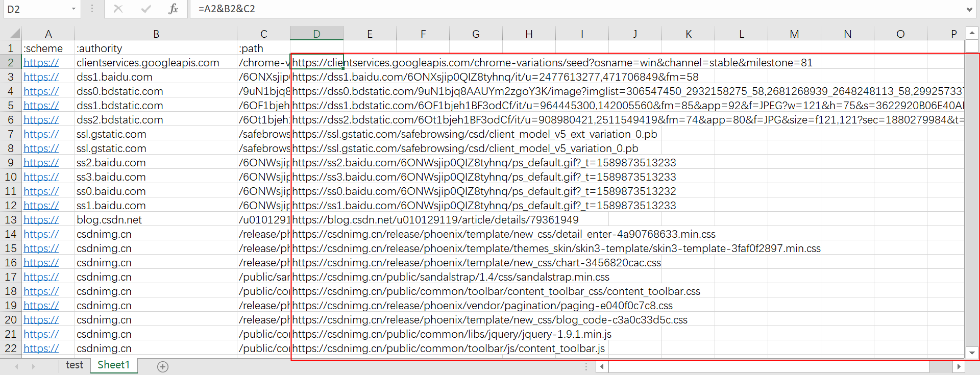Select column A header
980x375 pixels.
tap(48, 34)
